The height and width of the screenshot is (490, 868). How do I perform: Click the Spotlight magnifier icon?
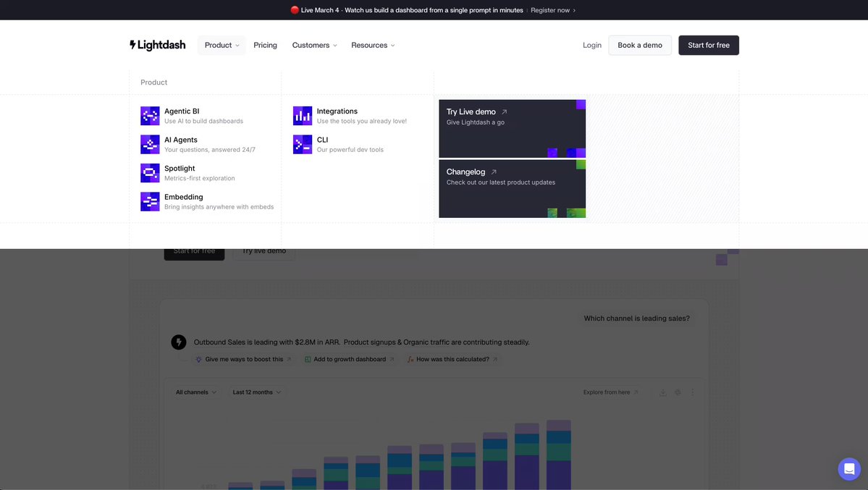click(150, 173)
